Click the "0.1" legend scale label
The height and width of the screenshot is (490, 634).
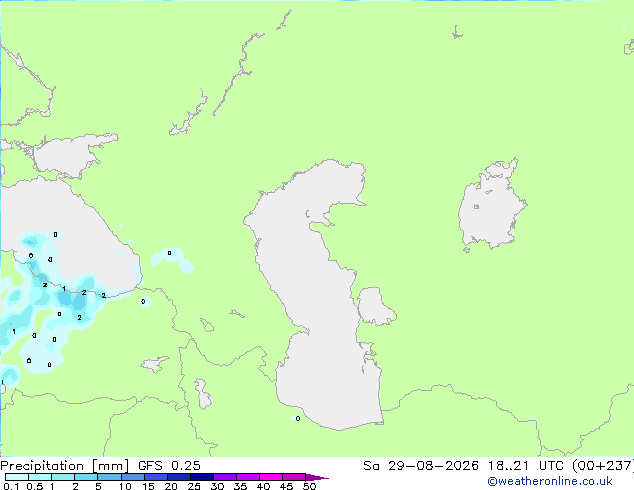coord(11,486)
